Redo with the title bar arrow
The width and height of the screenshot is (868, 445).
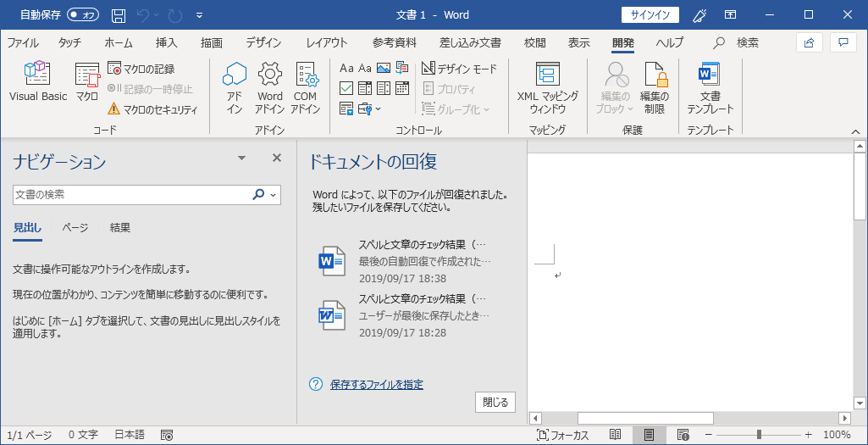coord(175,15)
